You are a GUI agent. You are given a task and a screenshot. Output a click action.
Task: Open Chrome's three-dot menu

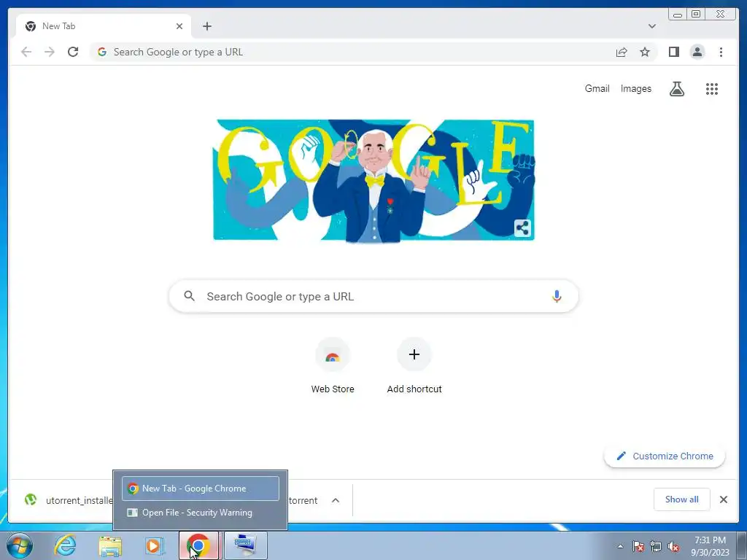pyautogui.click(x=721, y=52)
